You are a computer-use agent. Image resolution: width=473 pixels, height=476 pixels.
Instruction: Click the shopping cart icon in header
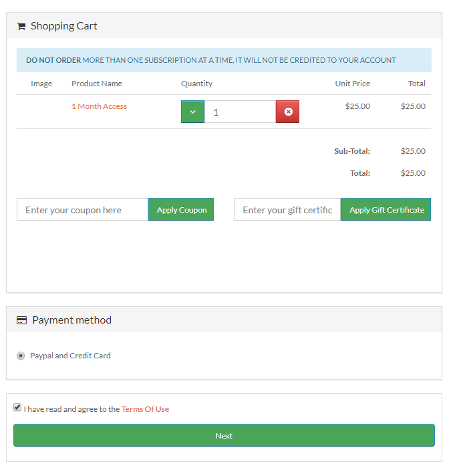[21, 27]
